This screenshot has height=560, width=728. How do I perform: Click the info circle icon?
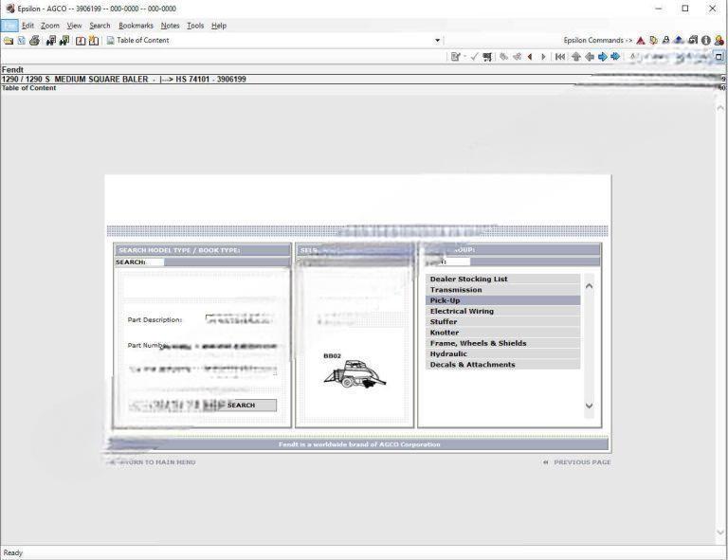point(706,41)
